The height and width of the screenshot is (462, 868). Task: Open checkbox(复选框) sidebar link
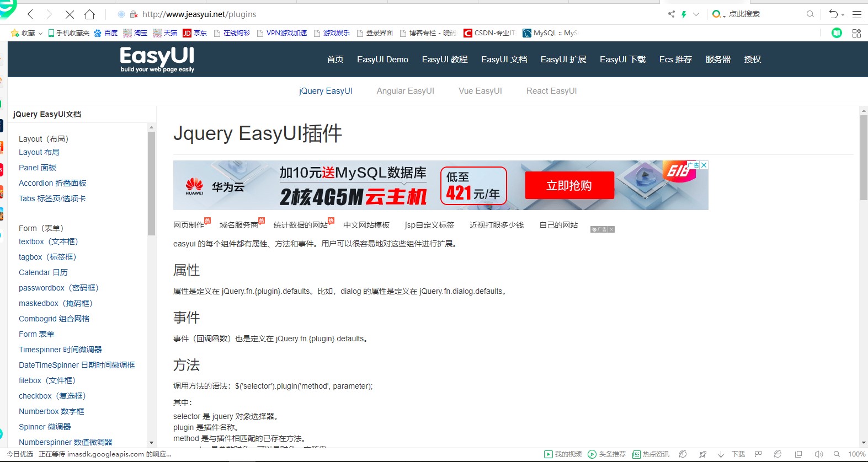tap(52, 396)
